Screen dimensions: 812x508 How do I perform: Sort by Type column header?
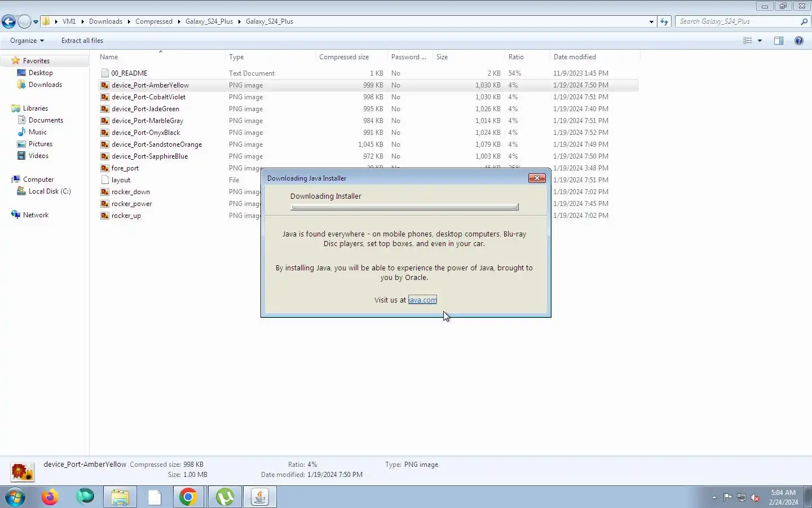pos(270,57)
